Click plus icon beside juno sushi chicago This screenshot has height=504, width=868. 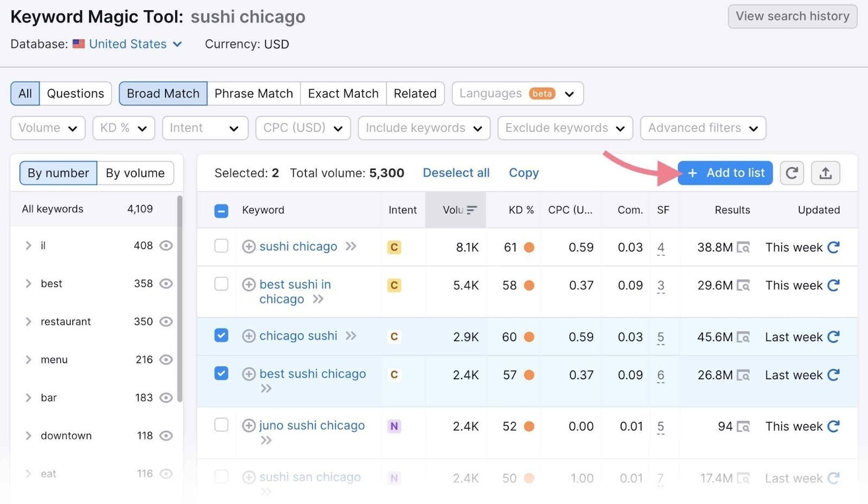pos(248,426)
